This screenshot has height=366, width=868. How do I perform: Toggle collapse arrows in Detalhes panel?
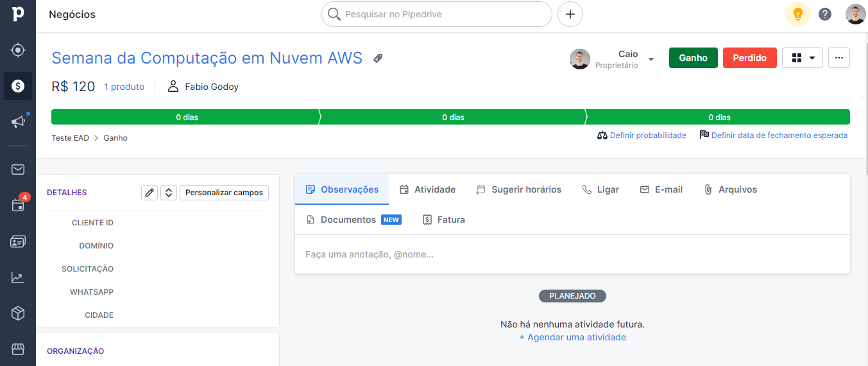(169, 193)
